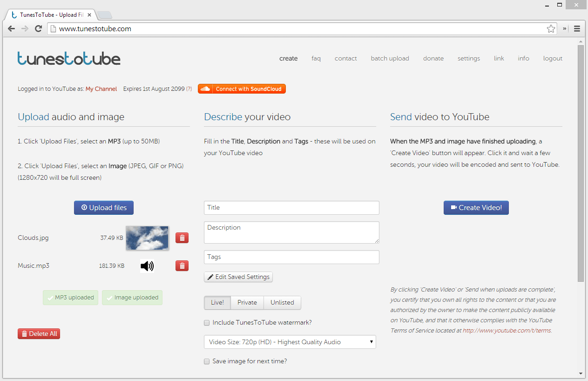This screenshot has width=588, height=381.
Task: Click the Send video to YouTube heading
Action: [439, 117]
